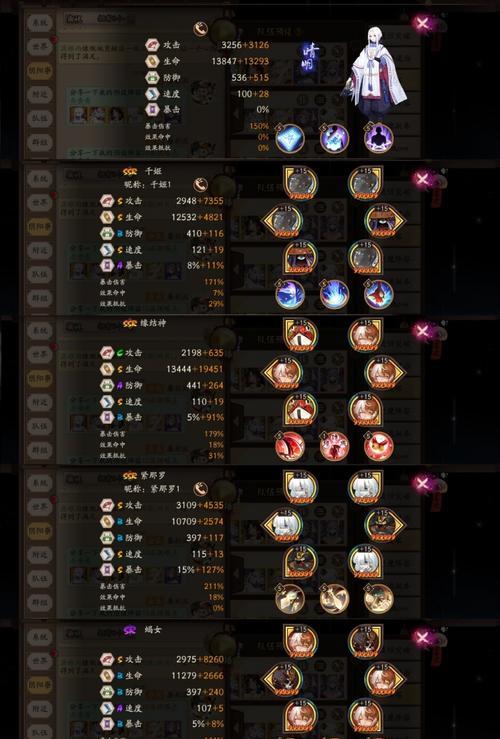Inspect 紧那罗's right-pointing +15 soul slot
The height and width of the screenshot is (739, 500).
coord(385,525)
